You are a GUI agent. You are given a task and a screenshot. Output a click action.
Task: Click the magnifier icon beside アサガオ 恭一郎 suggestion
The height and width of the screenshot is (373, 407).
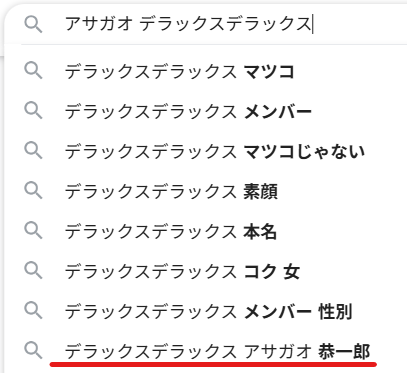tap(33, 350)
